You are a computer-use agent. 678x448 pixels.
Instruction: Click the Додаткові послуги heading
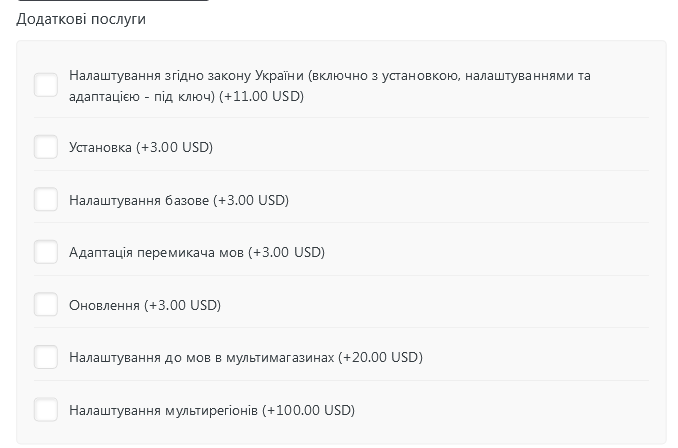pyautogui.click(x=81, y=19)
